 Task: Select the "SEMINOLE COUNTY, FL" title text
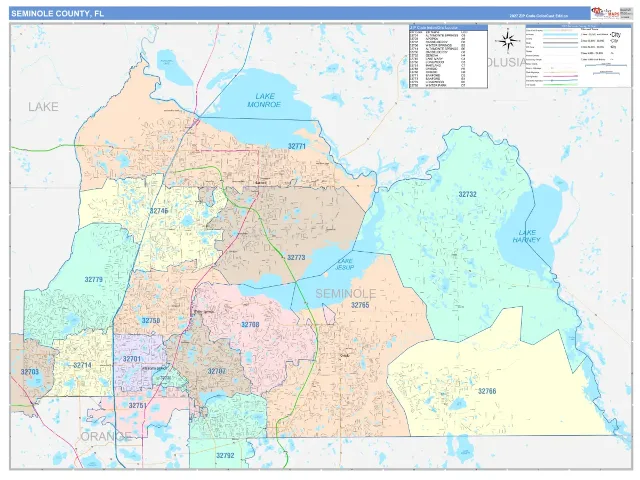pyautogui.click(x=58, y=13)
